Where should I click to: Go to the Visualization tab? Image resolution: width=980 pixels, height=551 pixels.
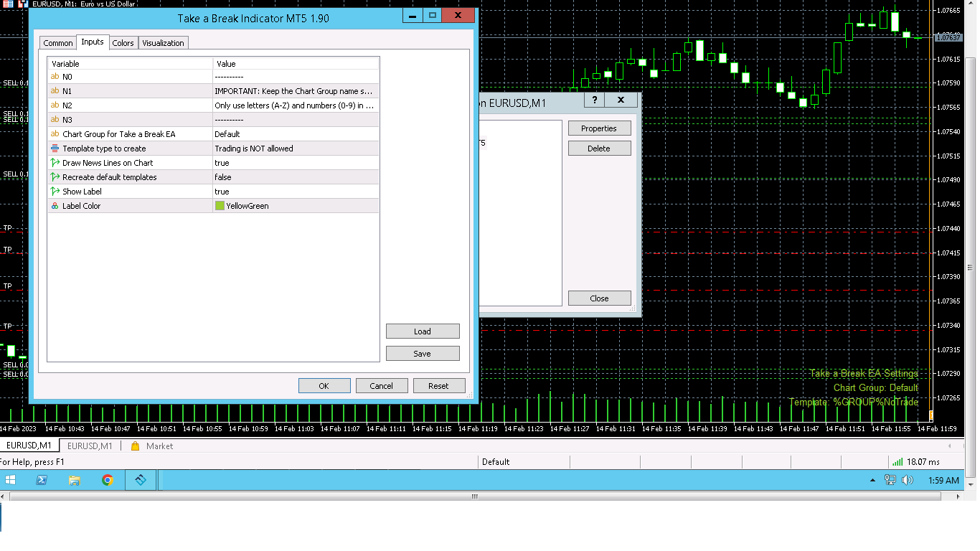coord(163,43)
